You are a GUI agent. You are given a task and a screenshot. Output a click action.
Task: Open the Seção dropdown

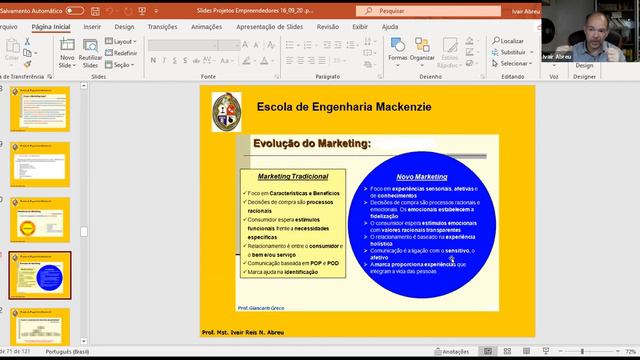120,64
